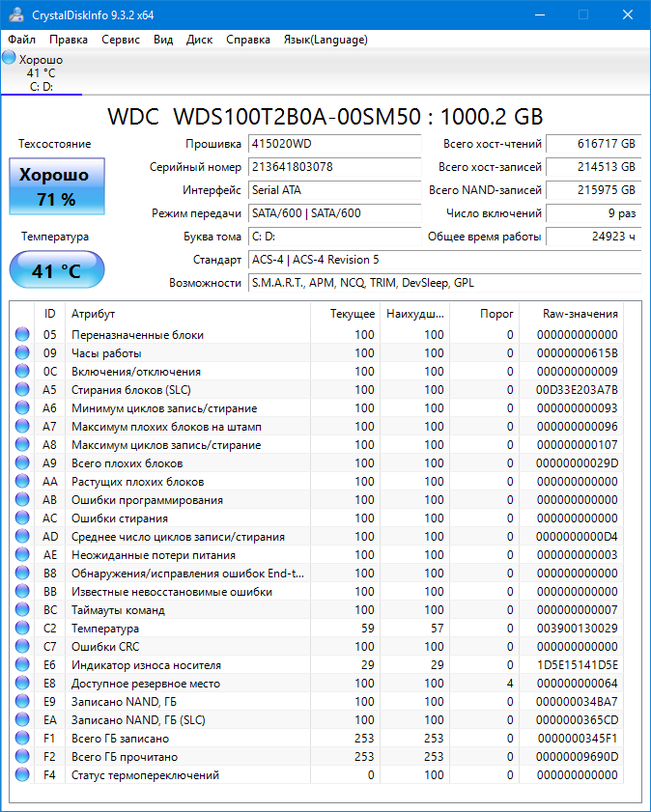Screen dimensions: 651x812
Task: Click the power-on count value 9 раз
Action: tap(594, 213)
